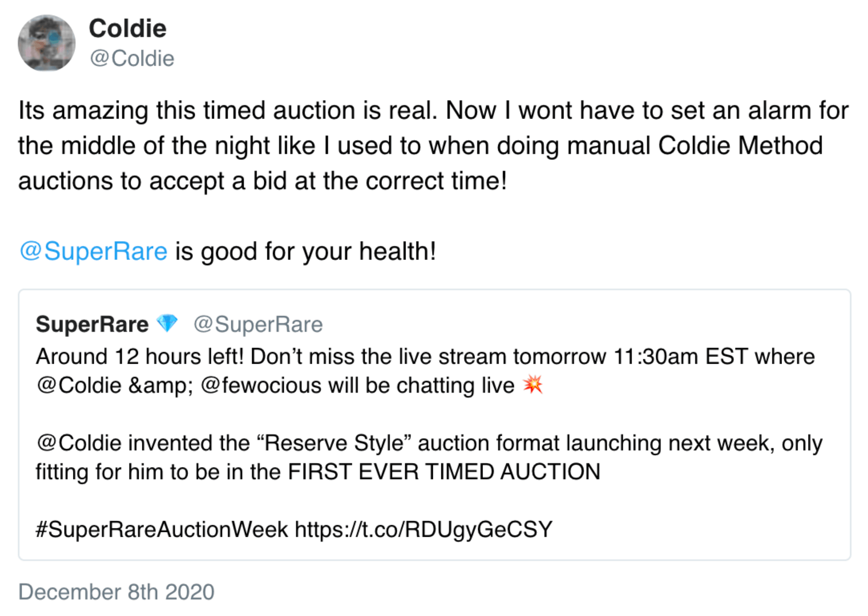
Task: Click the blue diamond emoji icon
Action: click(167, 323)
